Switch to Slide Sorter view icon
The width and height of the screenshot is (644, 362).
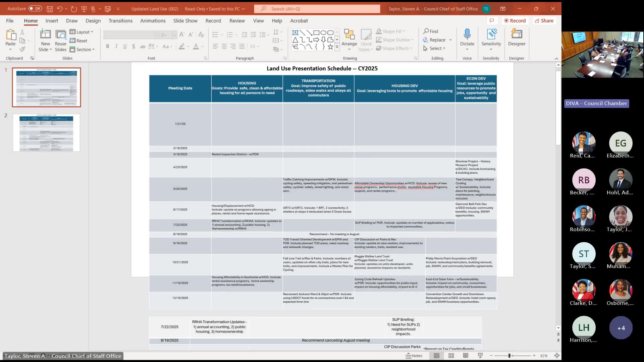click(451, 356)
